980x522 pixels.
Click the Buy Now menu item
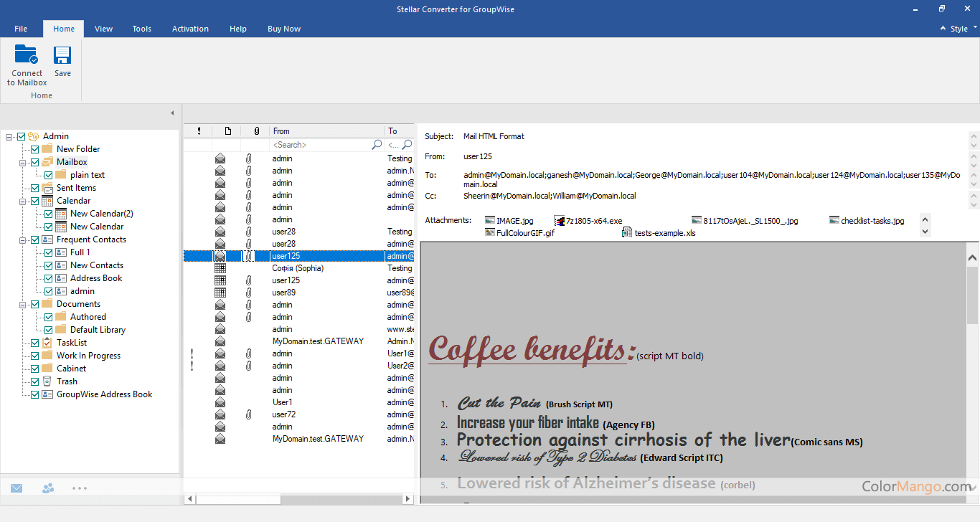(x=283, y=29)
